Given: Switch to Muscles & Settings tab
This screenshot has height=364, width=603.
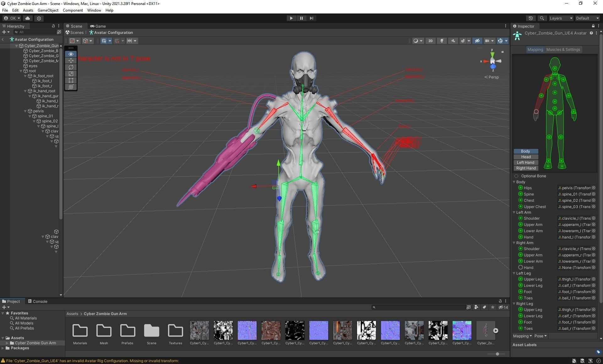Looking at the screenshot, I should click(563, 50).
